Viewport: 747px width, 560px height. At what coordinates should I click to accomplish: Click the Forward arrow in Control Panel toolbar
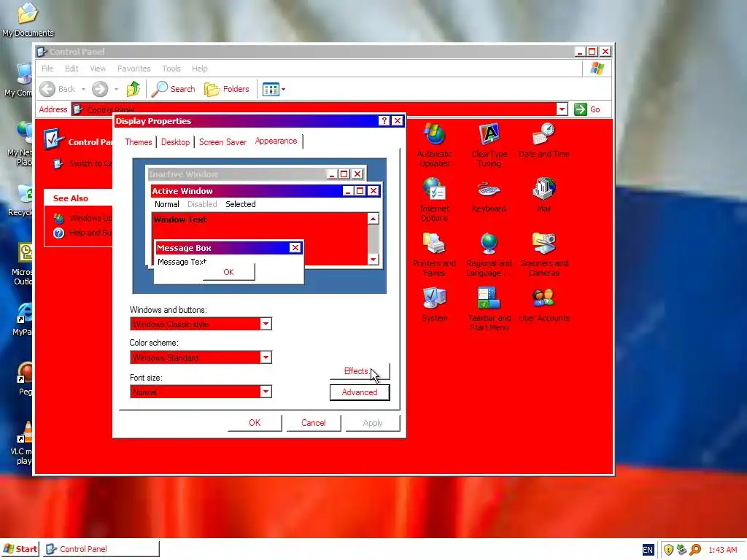point(100,89)
